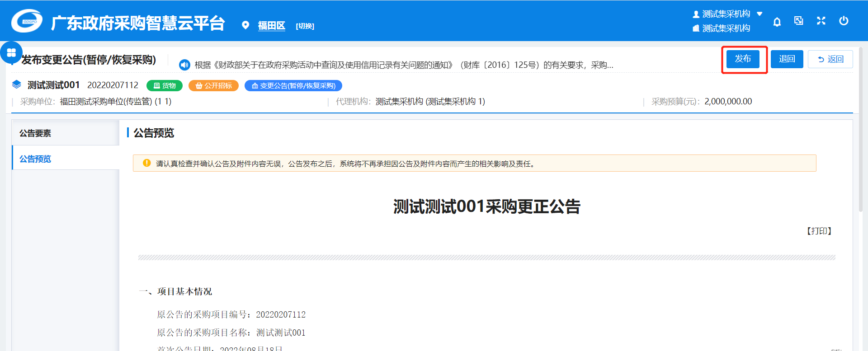Click the 变更公告(暂停/恢复采购) tag
Viewport: 868px width, 351px height.
point(293,86)
